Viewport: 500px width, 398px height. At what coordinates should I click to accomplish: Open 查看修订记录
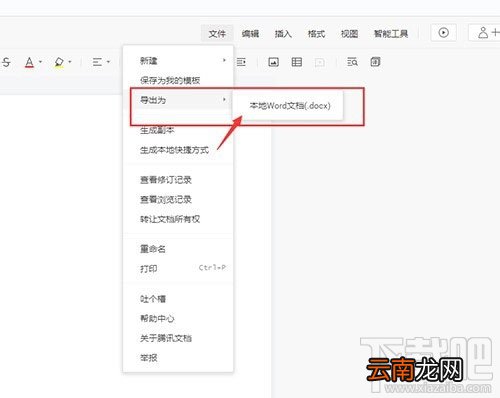pyautogui.click(x=166, y=180)
